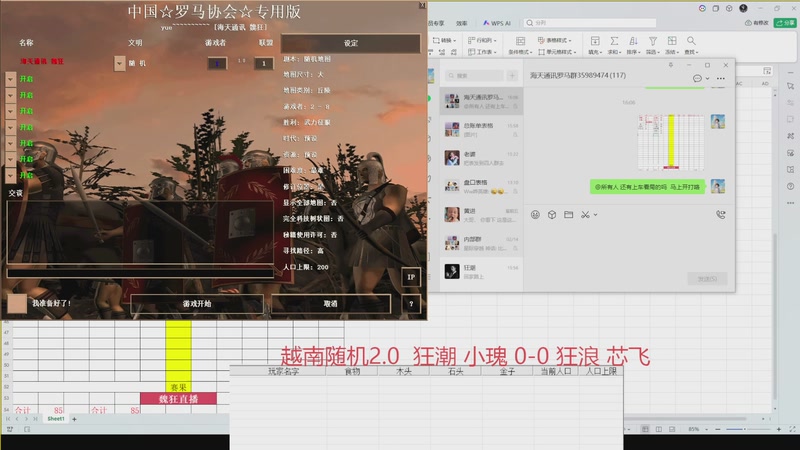Screen dimensions: 800x450
Task: Switch to Sheet1 tab
Action: [56, 419]
